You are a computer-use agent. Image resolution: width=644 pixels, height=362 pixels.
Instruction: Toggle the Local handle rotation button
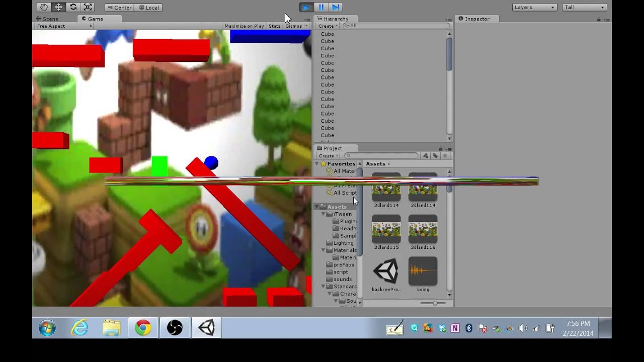148,8
